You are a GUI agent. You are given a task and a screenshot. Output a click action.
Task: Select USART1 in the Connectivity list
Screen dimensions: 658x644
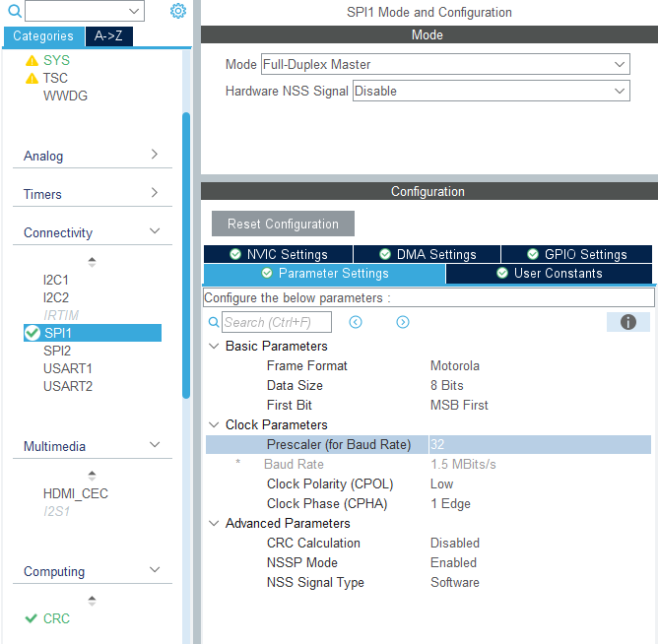coord(68,368)
